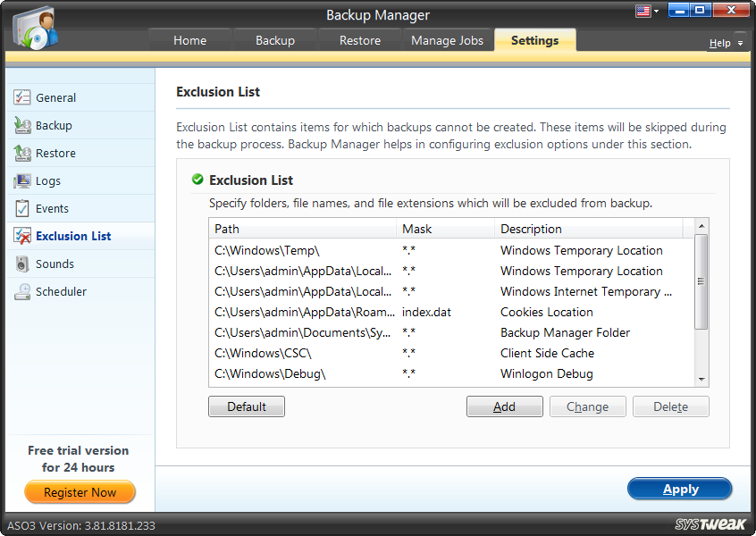Open Sounds settings via speaker icon

pos(21,264)
